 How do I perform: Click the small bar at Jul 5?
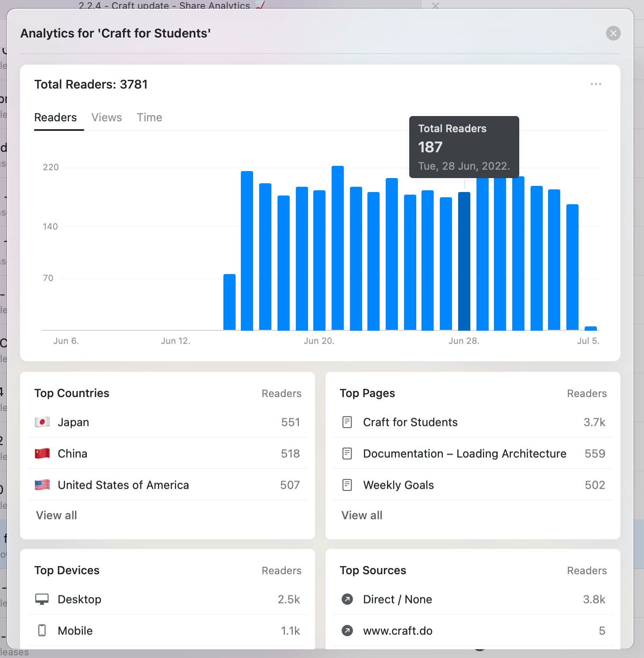tap(591, 328)
